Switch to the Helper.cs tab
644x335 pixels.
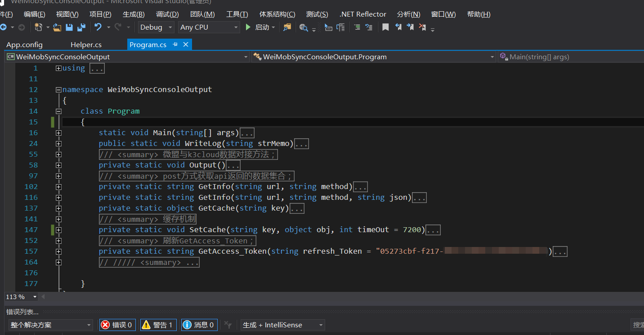[86, 44]
